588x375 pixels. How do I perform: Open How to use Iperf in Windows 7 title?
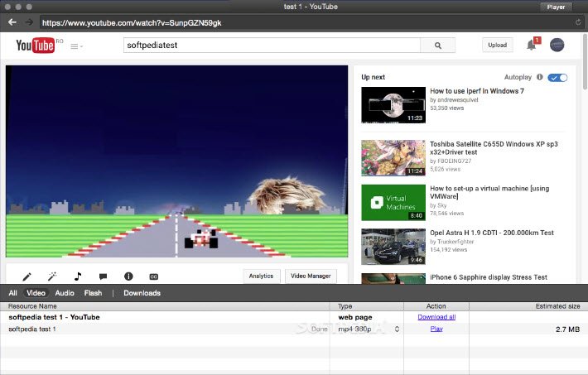coord(477,91)
